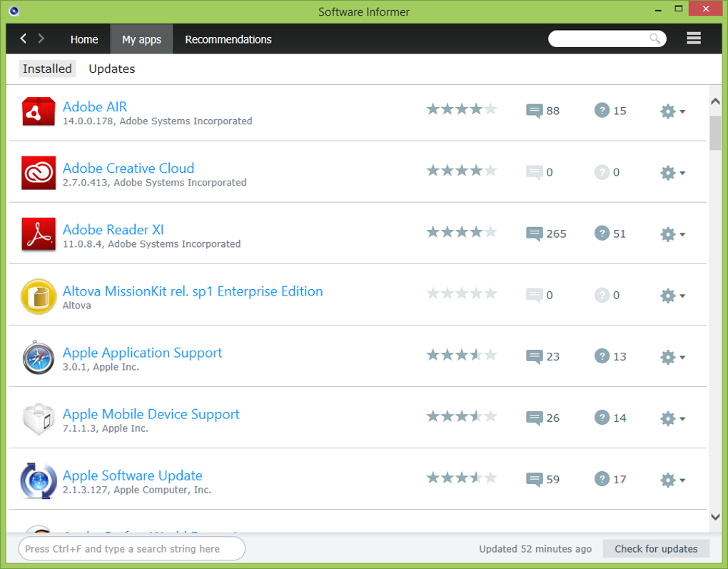Open the Apple Mobile Device Support link

(151, 414)
